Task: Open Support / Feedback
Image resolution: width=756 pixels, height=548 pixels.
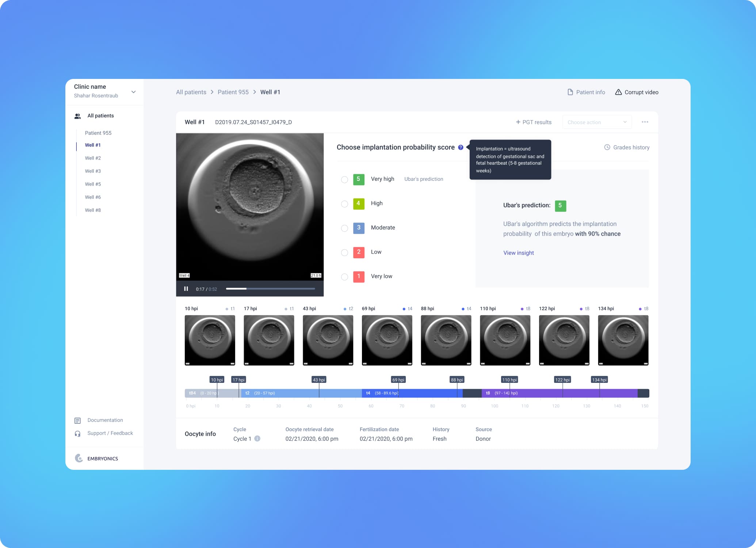Action: pyautogui.click(x=110, y=433)
